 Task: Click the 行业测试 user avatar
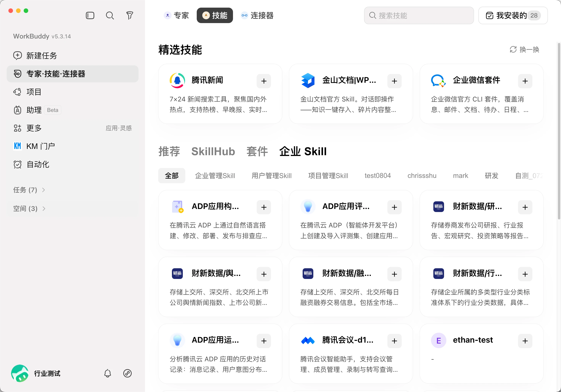20,373
